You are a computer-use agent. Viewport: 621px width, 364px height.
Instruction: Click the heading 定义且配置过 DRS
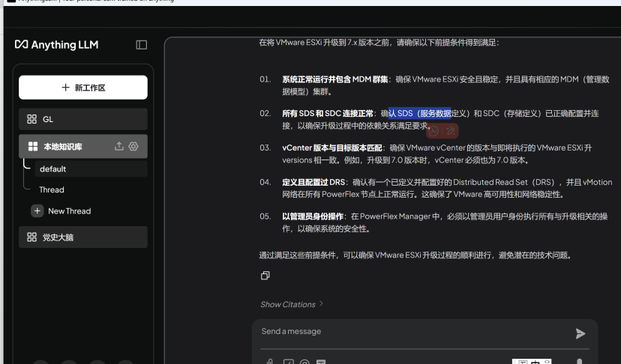tap(313, 183)
